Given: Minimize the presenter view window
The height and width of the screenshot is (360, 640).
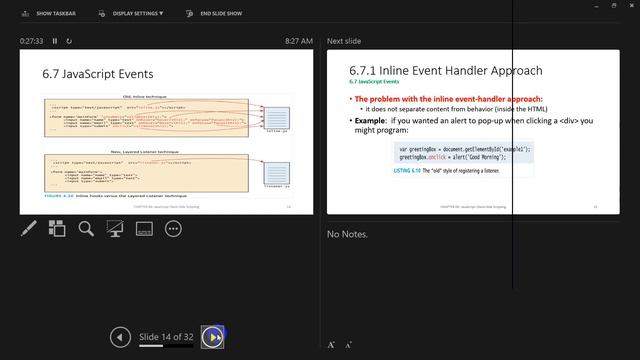Looking at the screenshot, I should tap(596, 6).
